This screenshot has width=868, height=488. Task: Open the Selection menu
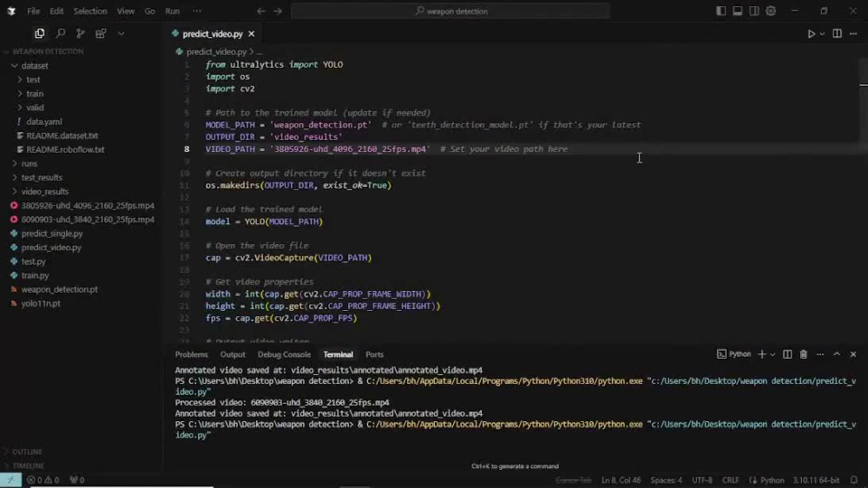click(90, 11)
